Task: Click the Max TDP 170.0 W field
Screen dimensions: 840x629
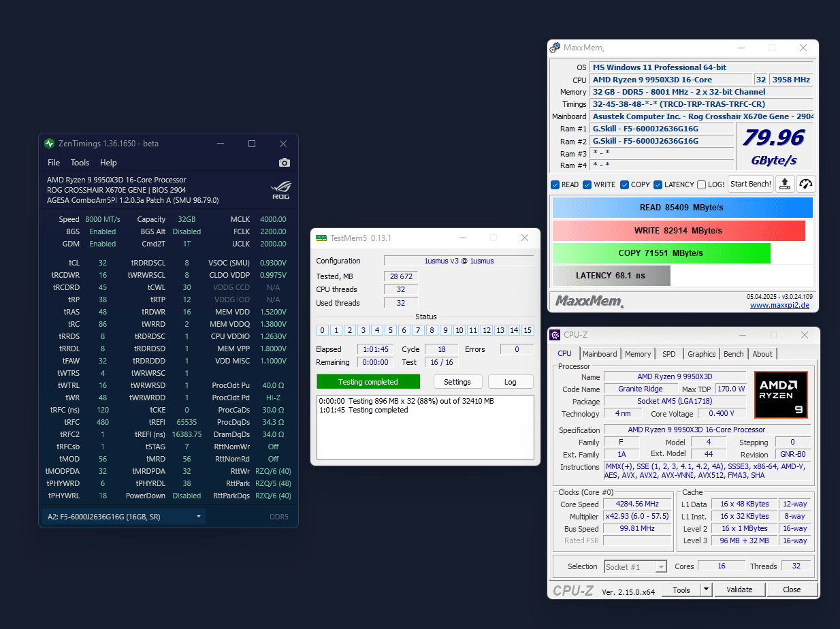Action: (x=731, y=389)
